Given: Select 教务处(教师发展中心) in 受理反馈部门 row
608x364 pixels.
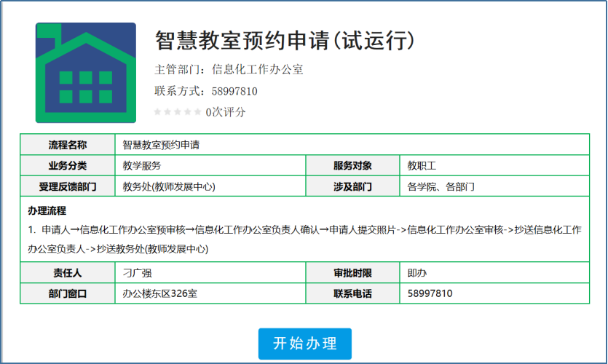Looking at the screenshot, I should pos(169,186).
